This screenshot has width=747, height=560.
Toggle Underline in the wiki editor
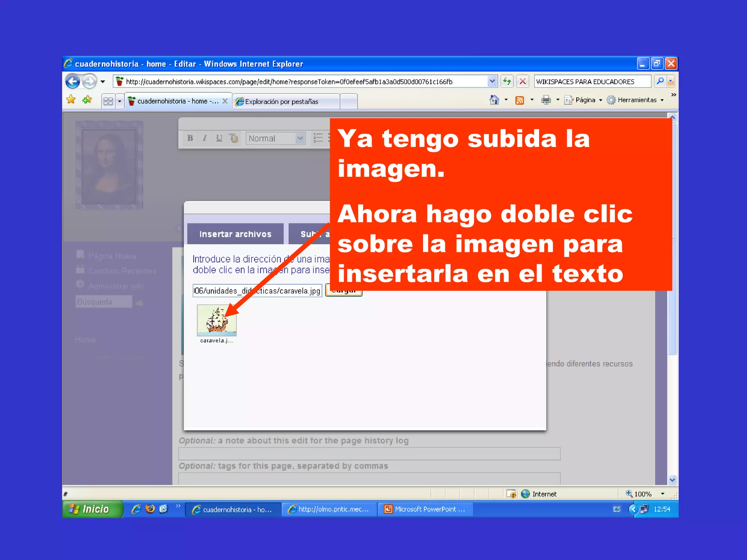click(219, 138)
